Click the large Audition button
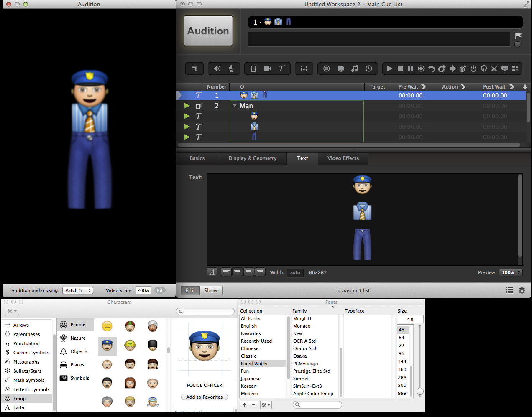Viewport: 532px width, 417px height. click(x=208, y=31)
